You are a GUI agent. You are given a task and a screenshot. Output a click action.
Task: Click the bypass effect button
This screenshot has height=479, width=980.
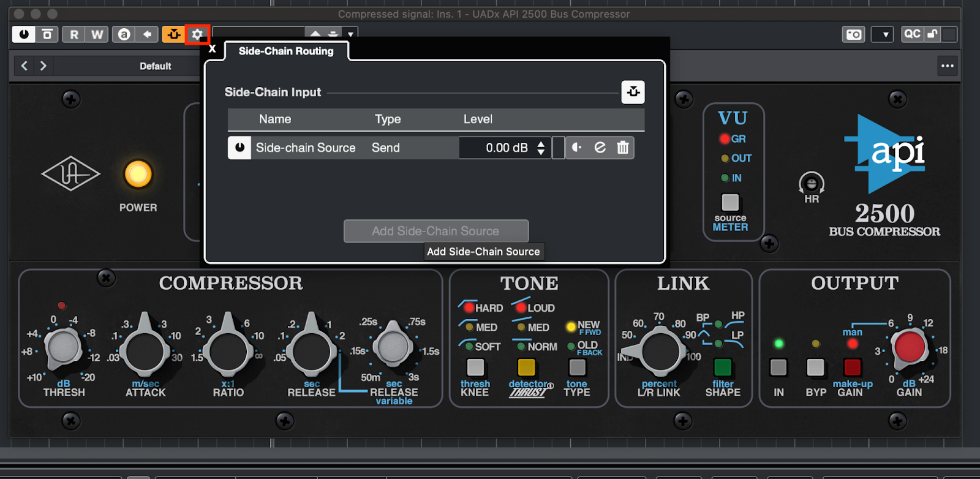(47, 34)
